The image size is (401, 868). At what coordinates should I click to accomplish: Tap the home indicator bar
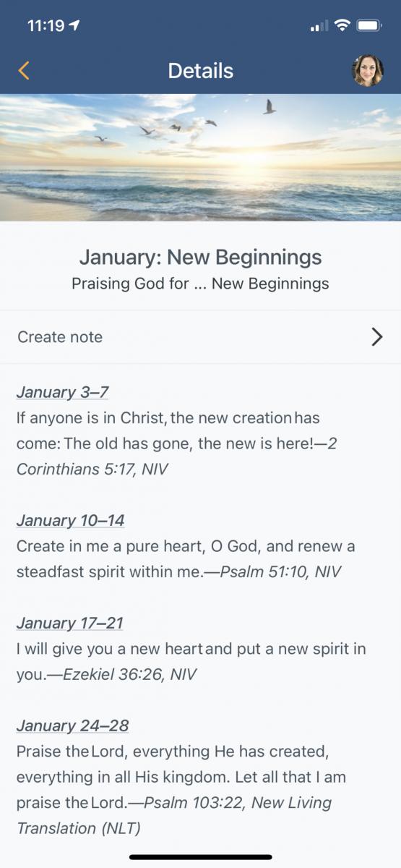200,857
